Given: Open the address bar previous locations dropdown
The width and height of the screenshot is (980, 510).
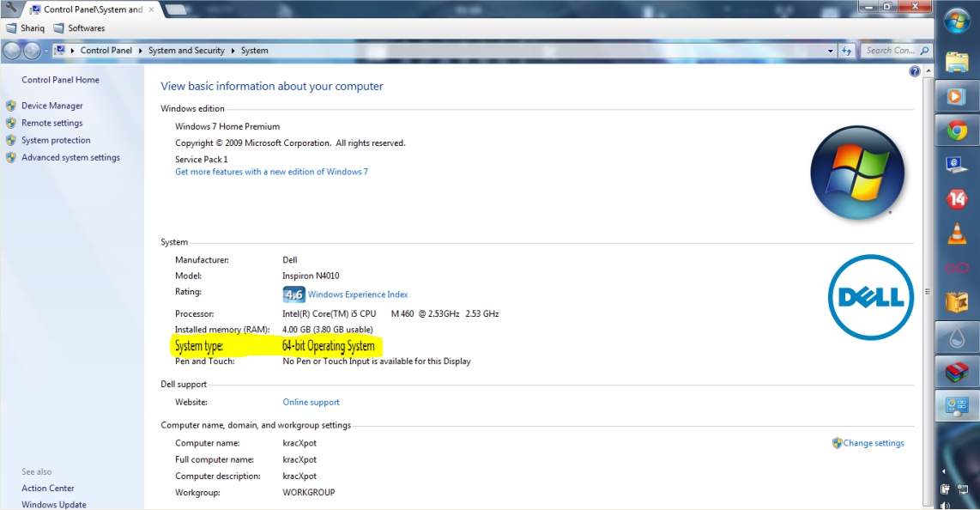Looking at the screenshot, I should [830, 51].
